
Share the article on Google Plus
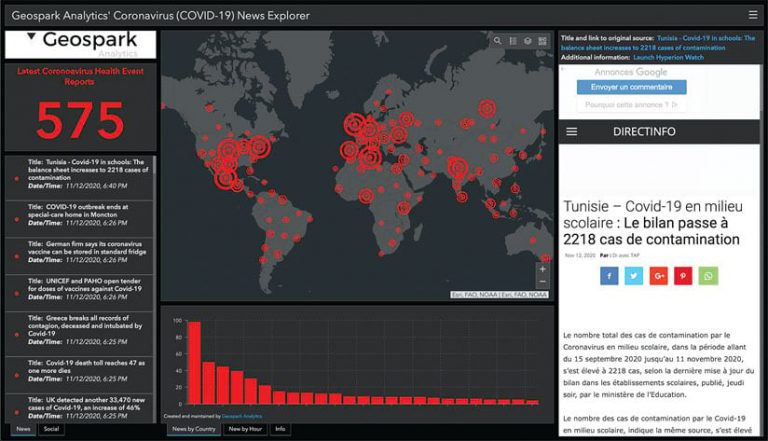pyautogui.click(x=659, y=276)
